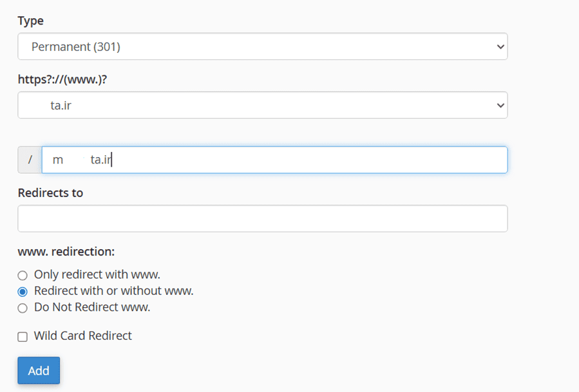This screenshot has width=579, height=392.
Task: Click the 'Do Not Redirect www.' label text
Action: click(92, 307)
